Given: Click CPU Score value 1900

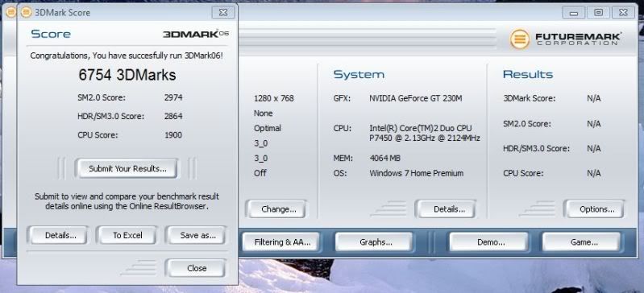Looking at the screenshot, I should pyautogui.click(x=173, y=135).
